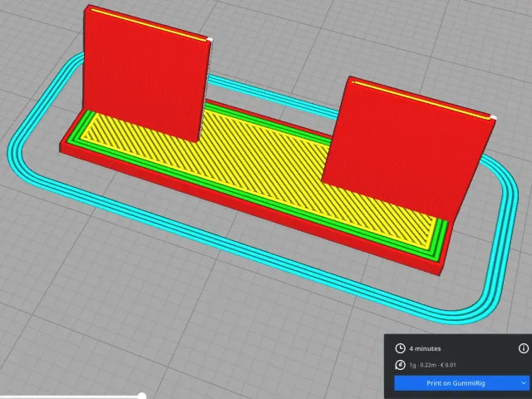Click the path slider's round handle

[x=142, y=396]
